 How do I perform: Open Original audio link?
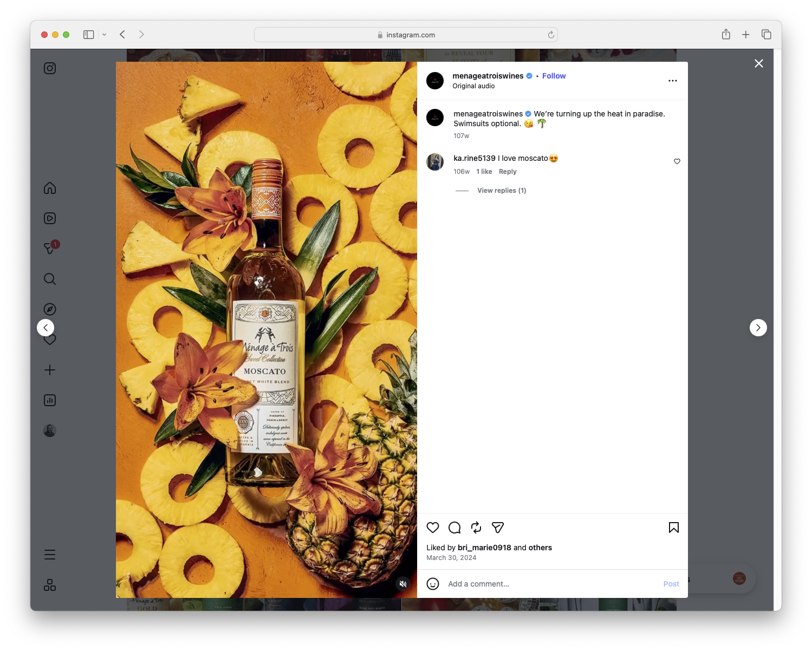pyautogui.click(x=473, y=86)
